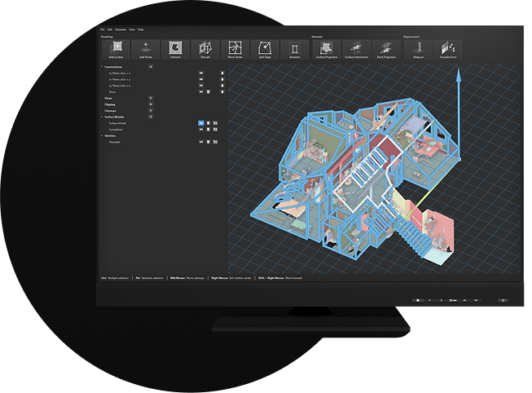The height and width of the screenshot is (393, 532).
Task: Activate the Split Edge tool
Action: point(264,50)
